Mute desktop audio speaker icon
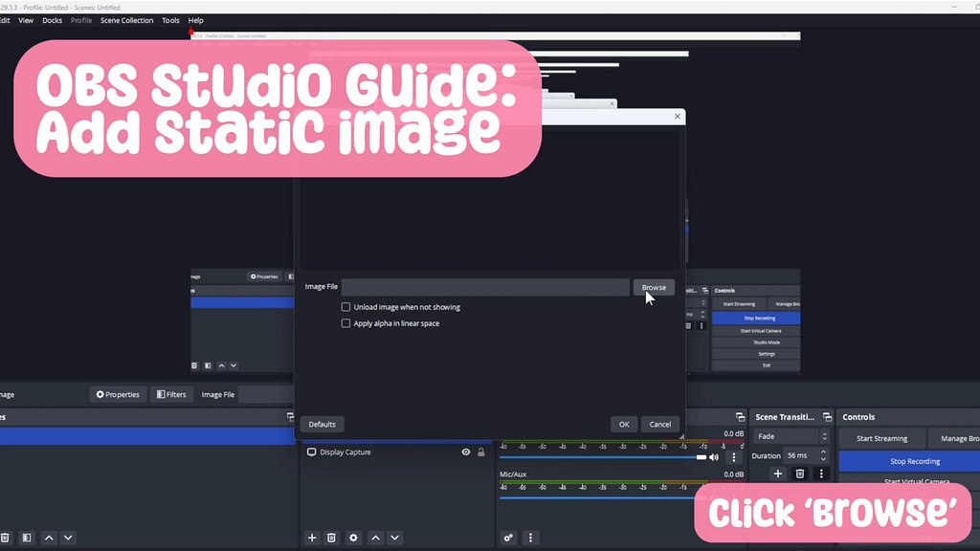This screenshot has height=551, width=980. coord(714,457)
